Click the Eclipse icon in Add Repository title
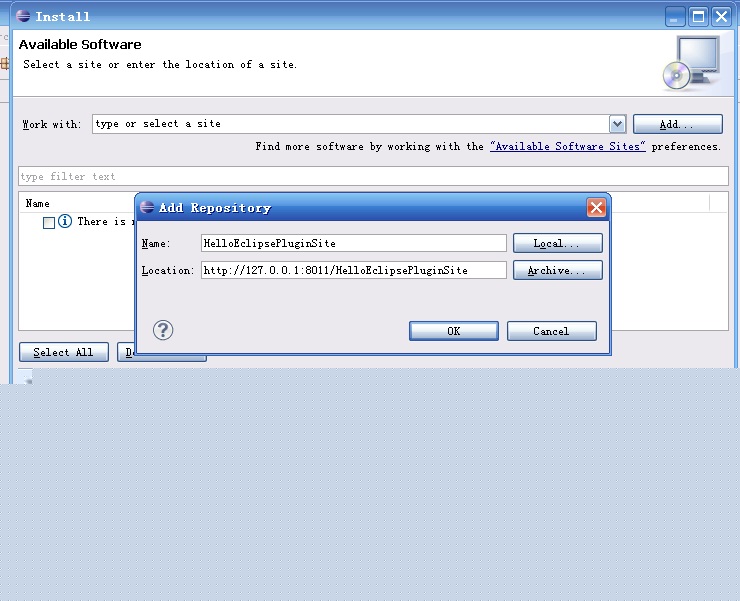This screenshot has height=601, width=740. [x=147, y=207]
